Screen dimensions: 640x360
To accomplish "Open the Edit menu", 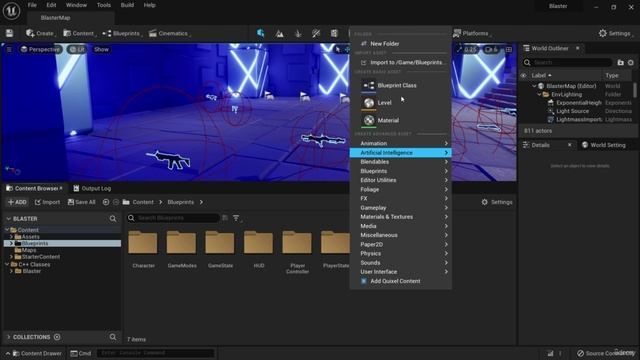I will 51,5.
